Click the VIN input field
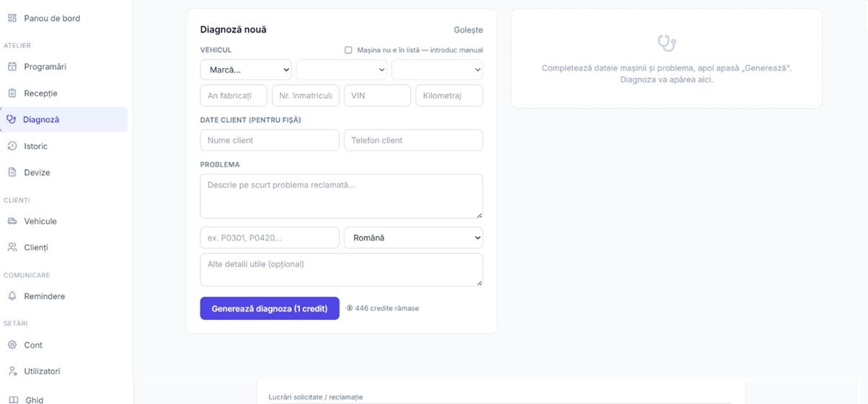Viewport: 868px width, 404px height. click(x=377, y=95)
